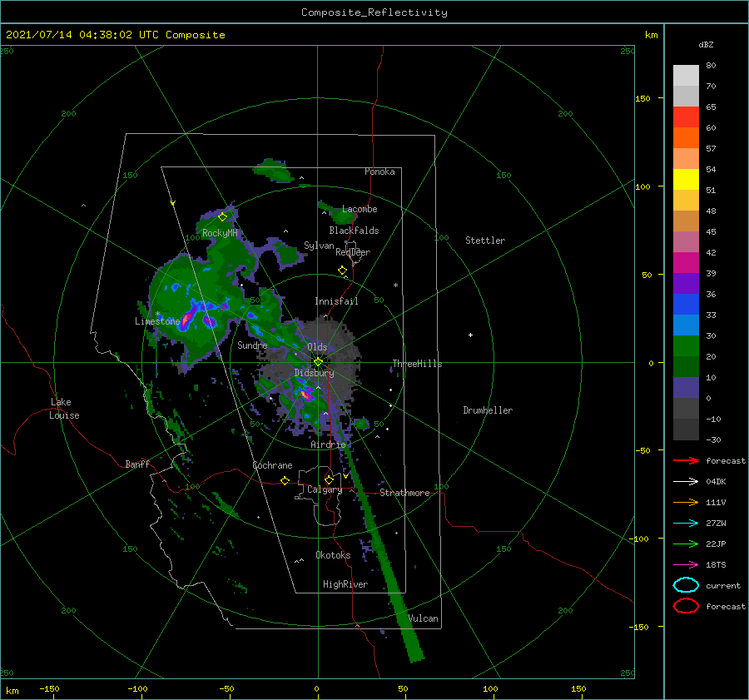Click the Stettler town label
The width and height of the screenshot is (749, 700).
click(485, 241)
